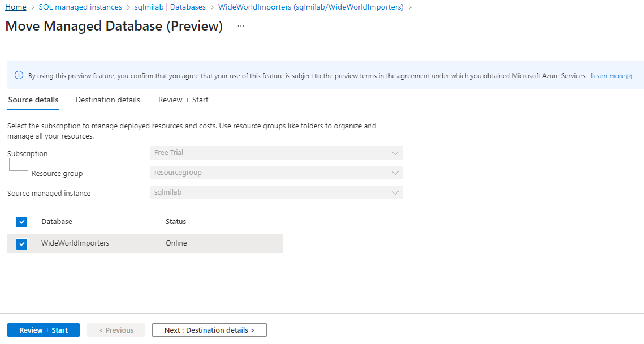The height and width of the screenshot is (344, 644).
Task: Click the Online status cell
Action: pos(176,243)
